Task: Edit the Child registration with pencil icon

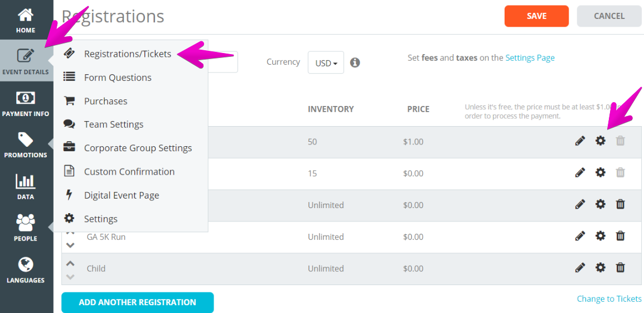Action: 580,268
